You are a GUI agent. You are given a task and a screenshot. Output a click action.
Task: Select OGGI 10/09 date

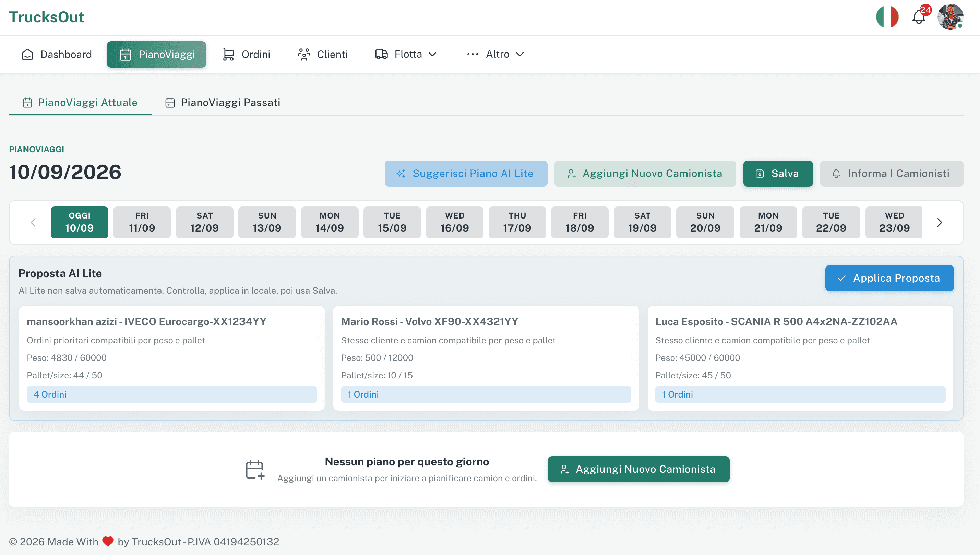[x=79, y=222]
